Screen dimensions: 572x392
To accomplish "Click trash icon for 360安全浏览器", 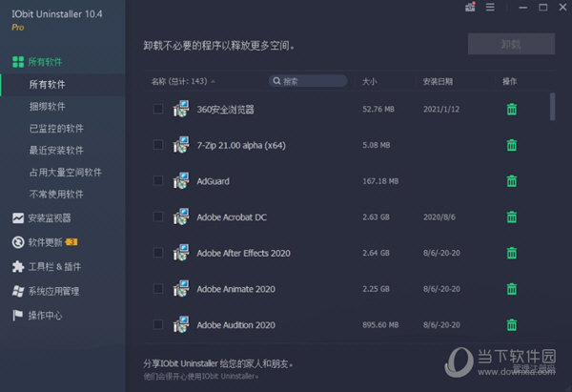I will pos(512,109).
